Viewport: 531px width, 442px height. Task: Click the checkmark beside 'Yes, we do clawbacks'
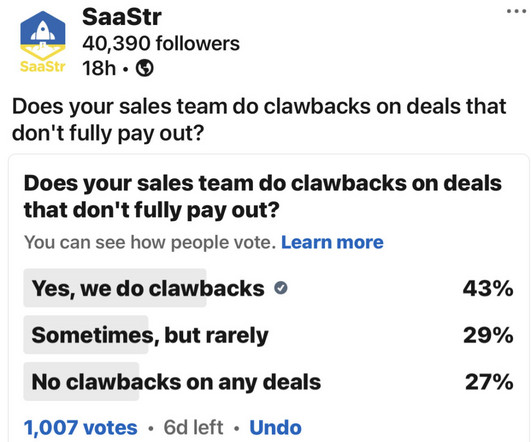281,288
